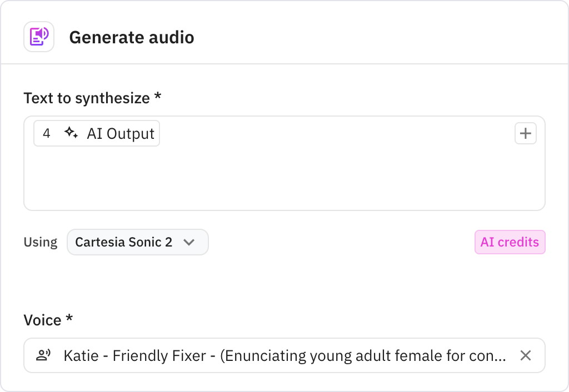Click the chevron icon on the model selector
Screen dimensions: 569x392
click(189, 242)
